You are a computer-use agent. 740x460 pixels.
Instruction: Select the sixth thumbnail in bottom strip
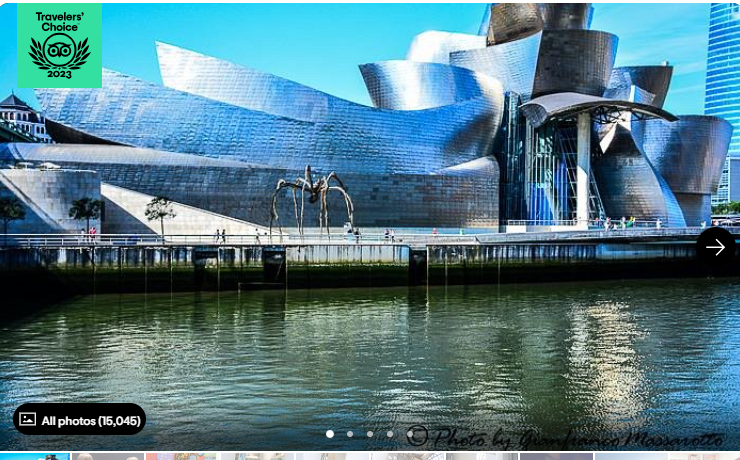pos(407,456)
